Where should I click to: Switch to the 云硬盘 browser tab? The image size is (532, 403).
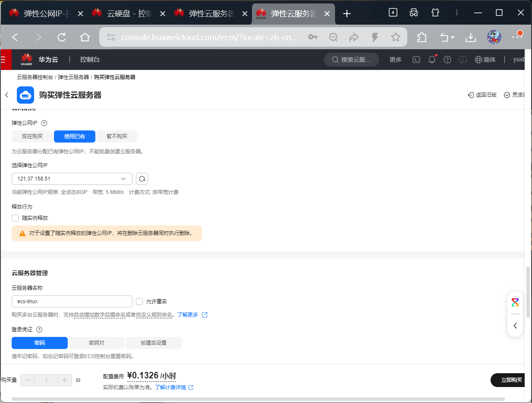click(x=129, y=13)
